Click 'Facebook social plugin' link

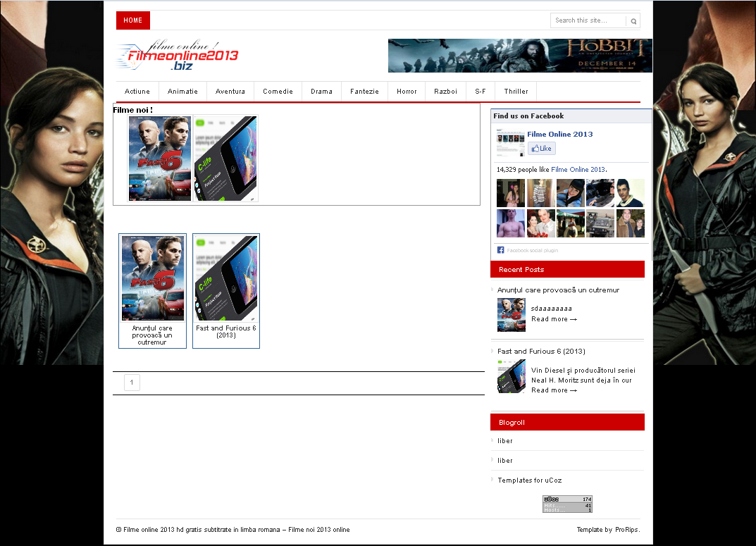click(532, 251)
